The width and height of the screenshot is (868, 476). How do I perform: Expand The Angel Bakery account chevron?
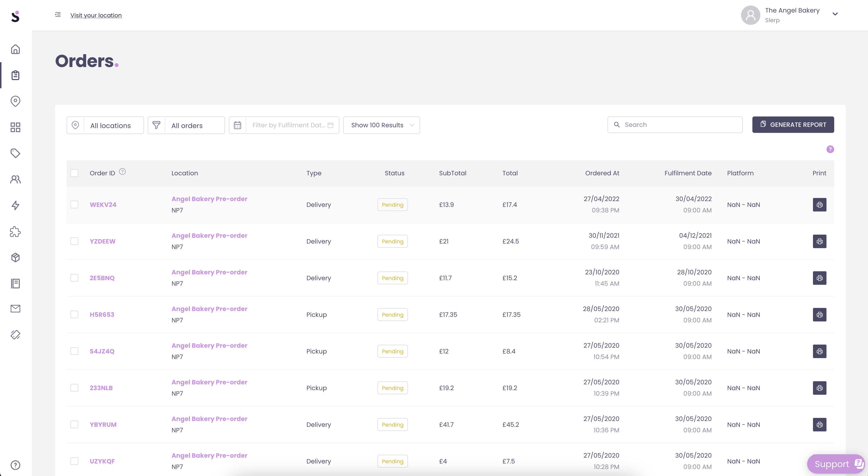tap(835, 14)
